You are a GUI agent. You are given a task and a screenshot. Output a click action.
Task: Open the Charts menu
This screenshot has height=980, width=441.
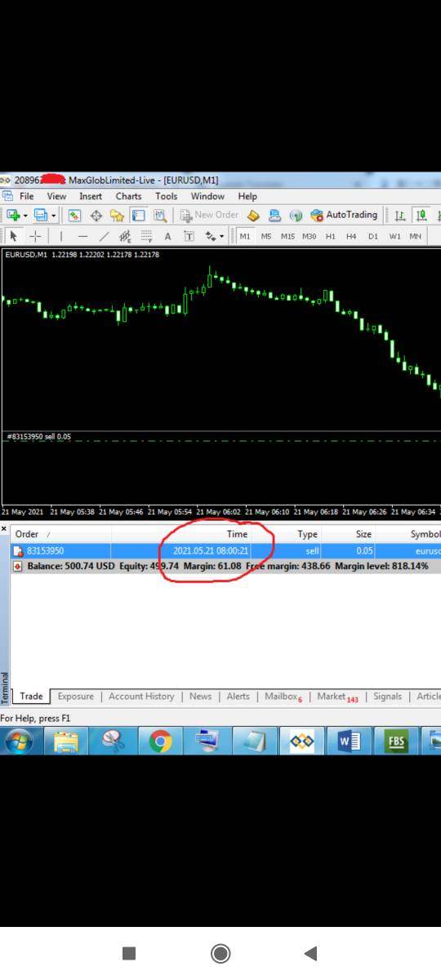tap(128, 196)
